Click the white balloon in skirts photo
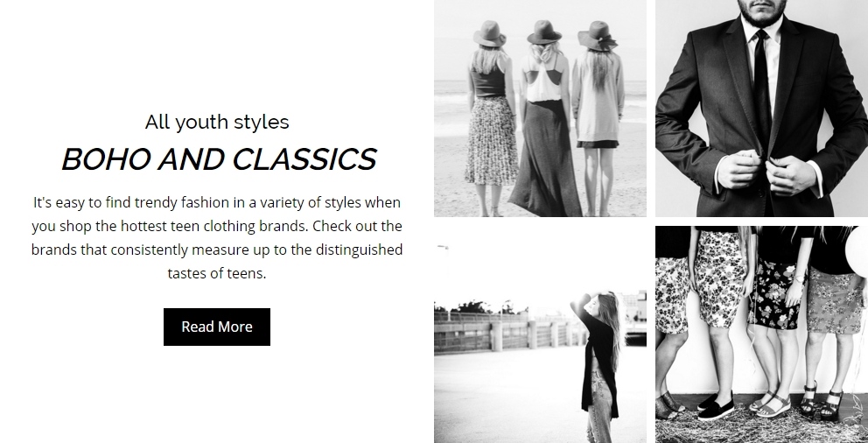Viewport: 868px width, 443px height. [x=857, y=251]
